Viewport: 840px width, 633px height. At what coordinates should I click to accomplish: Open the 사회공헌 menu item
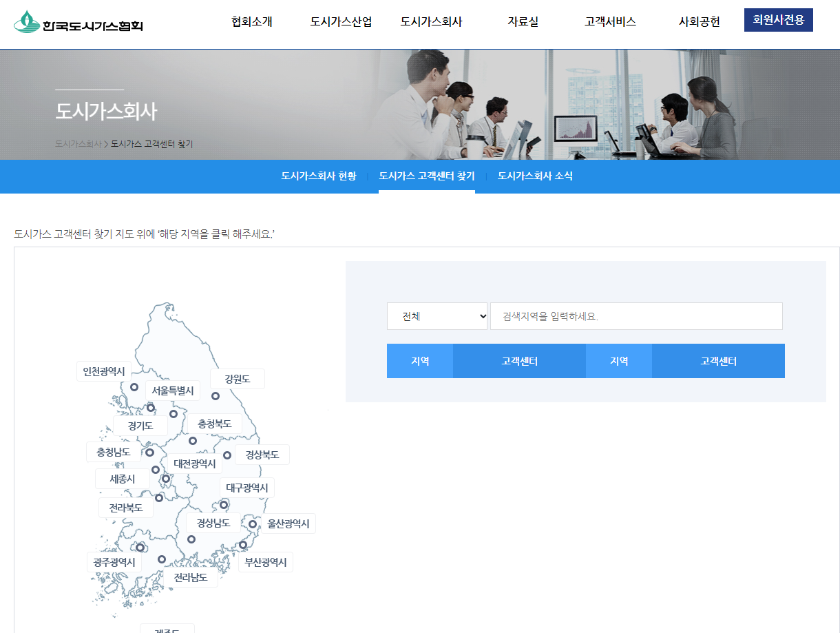point(698,21)
